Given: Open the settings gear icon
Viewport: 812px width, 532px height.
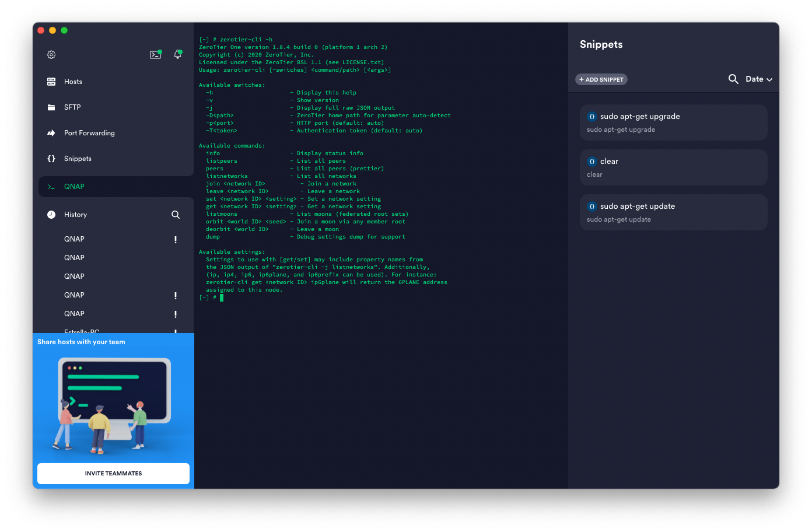Looking at the screenshot, I should tap(51, 55).
